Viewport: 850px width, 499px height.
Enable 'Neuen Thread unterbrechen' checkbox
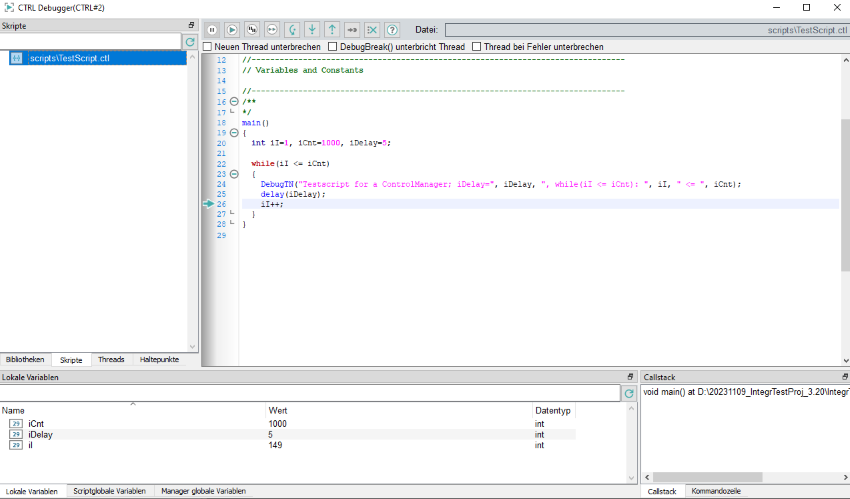(208, 47)
